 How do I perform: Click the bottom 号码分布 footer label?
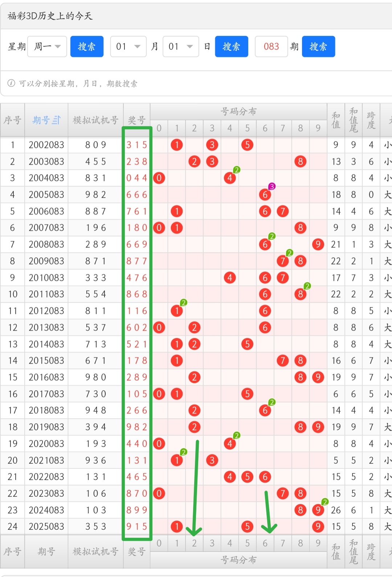tap(238, 560)
